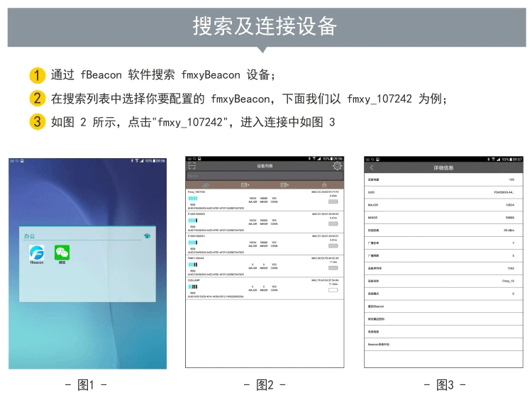This screenshot has height=400, width=532.
Task: Click the 设备列表 title in 图2
Action: 265,166
